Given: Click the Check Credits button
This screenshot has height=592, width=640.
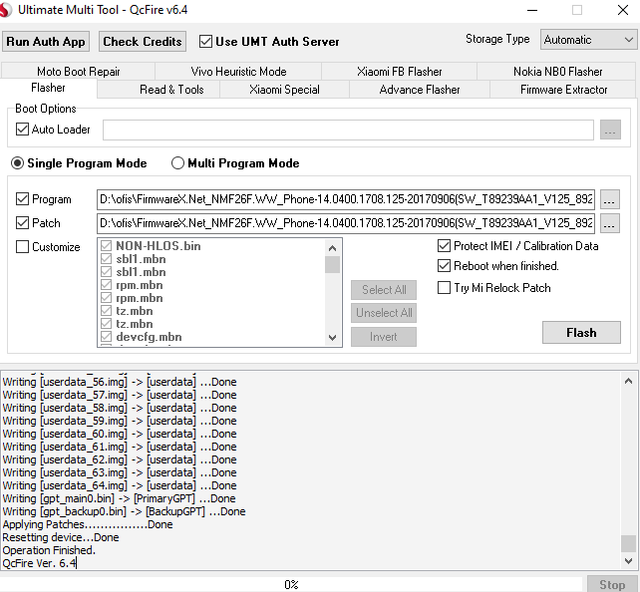Looking at the screenshot, I should (142, 42).
